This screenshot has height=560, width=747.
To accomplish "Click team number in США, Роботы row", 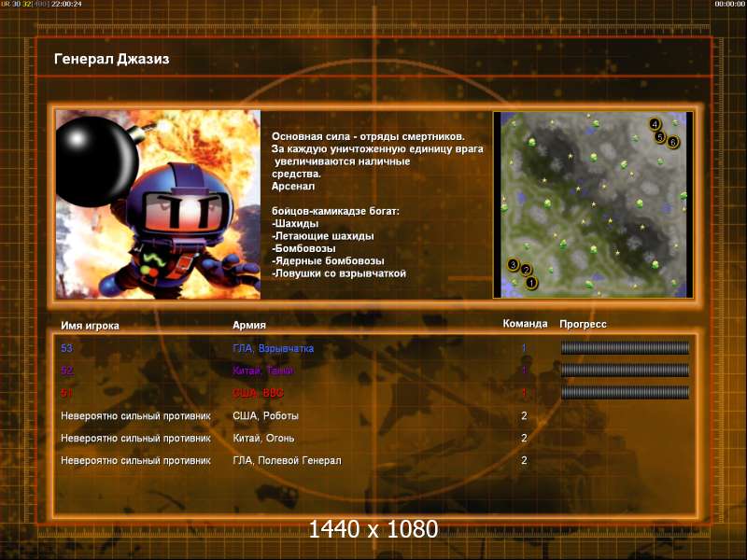I will click(524, 415).
